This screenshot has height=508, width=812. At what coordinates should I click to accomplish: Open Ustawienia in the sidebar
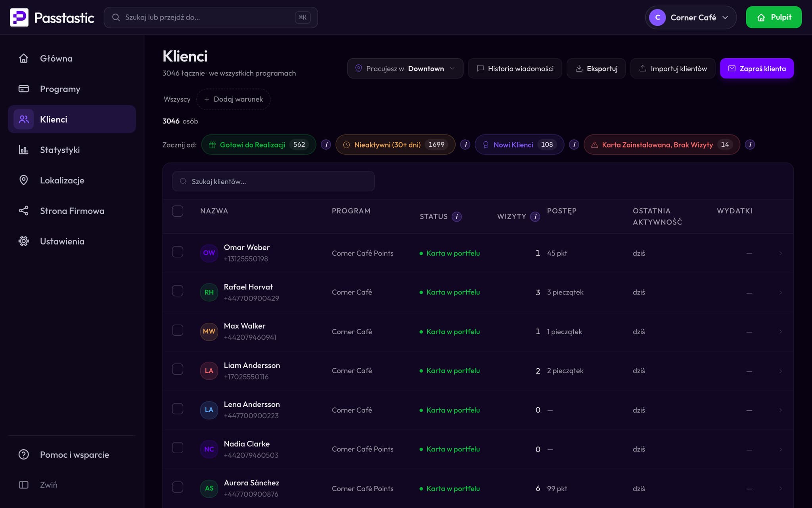(x=72, y=241)
